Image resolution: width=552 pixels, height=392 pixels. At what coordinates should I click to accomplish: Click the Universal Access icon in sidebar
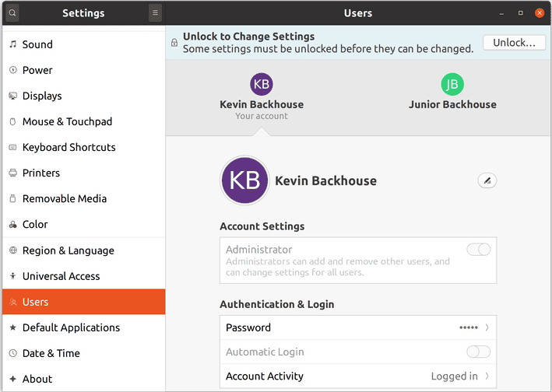13,276
